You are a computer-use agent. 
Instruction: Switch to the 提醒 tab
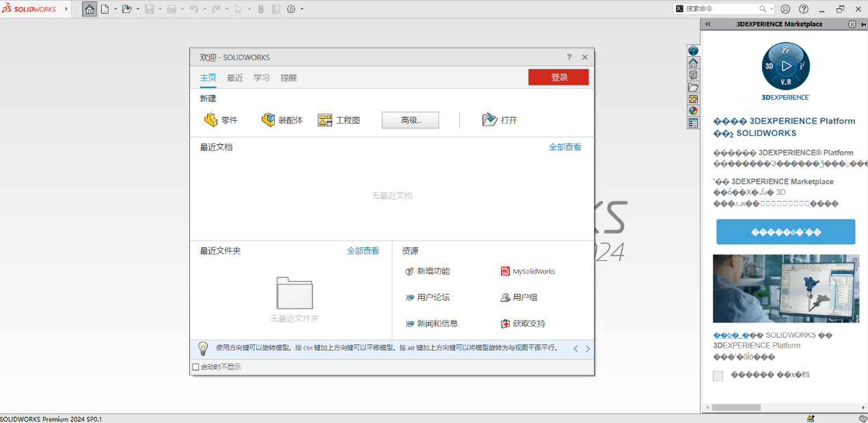pos(288,78)
